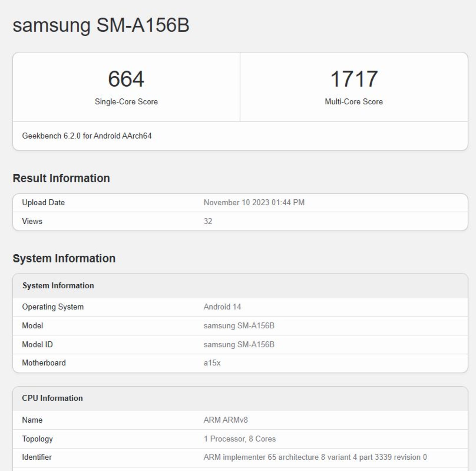Click the Multi-Core Score label
Viewport: 476px width, 471px height.
pyautogui.click(x=354, y=102)
